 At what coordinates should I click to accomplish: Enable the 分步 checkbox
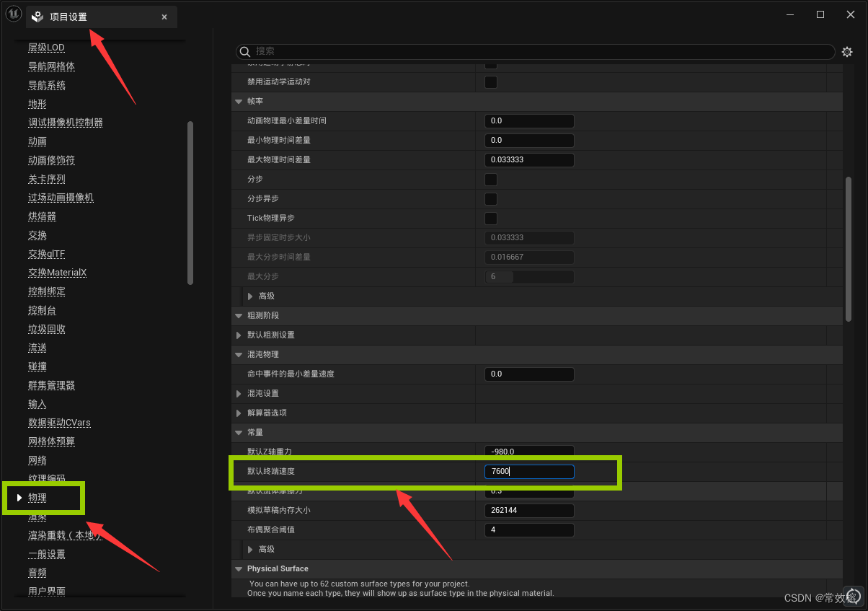tap(491, 179)
